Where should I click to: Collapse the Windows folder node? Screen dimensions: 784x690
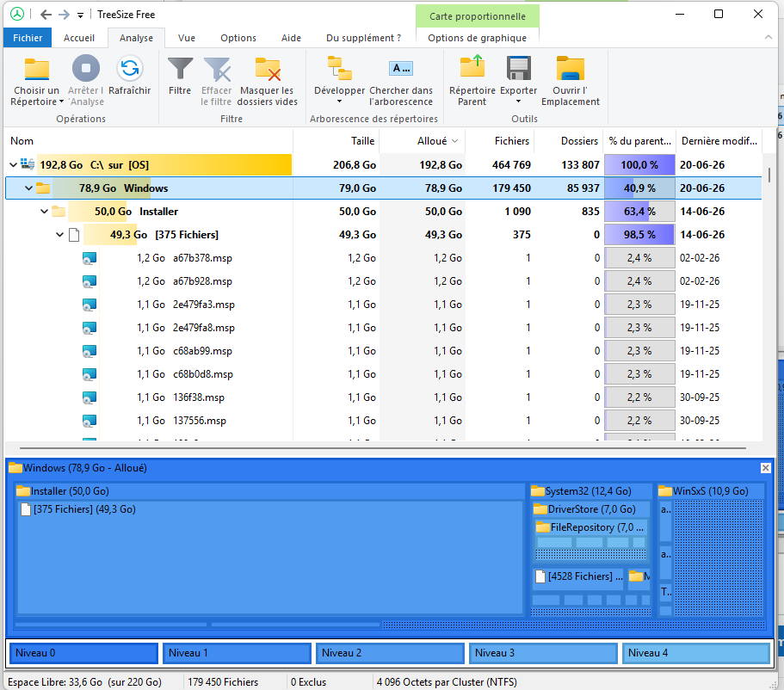coord(29,188)
